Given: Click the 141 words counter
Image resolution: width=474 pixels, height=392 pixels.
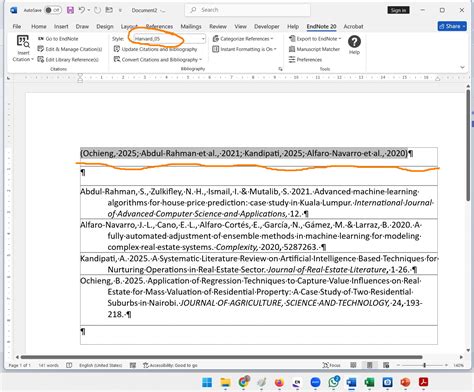Looking at the screenshot, I should click(x=48, y=365).
